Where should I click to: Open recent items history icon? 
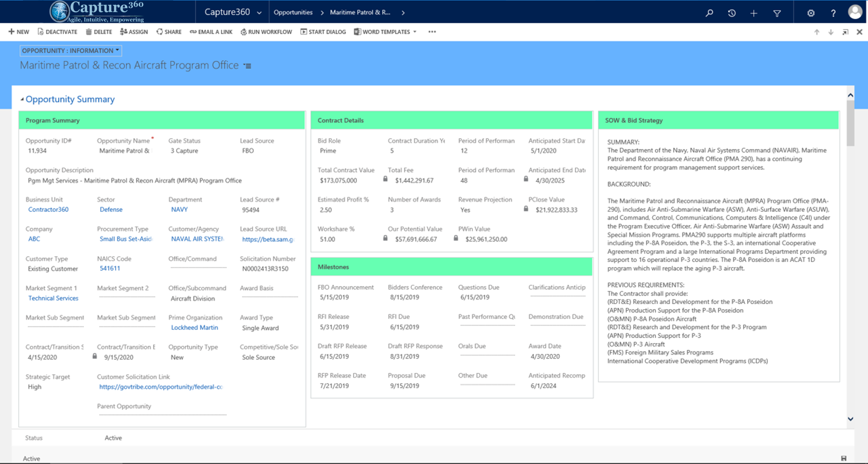(x=732, y=13)
